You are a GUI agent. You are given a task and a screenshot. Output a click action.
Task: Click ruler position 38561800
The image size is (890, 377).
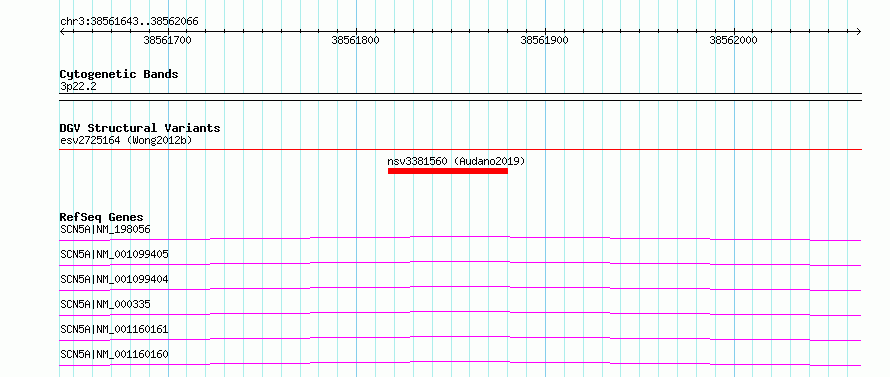356,40
